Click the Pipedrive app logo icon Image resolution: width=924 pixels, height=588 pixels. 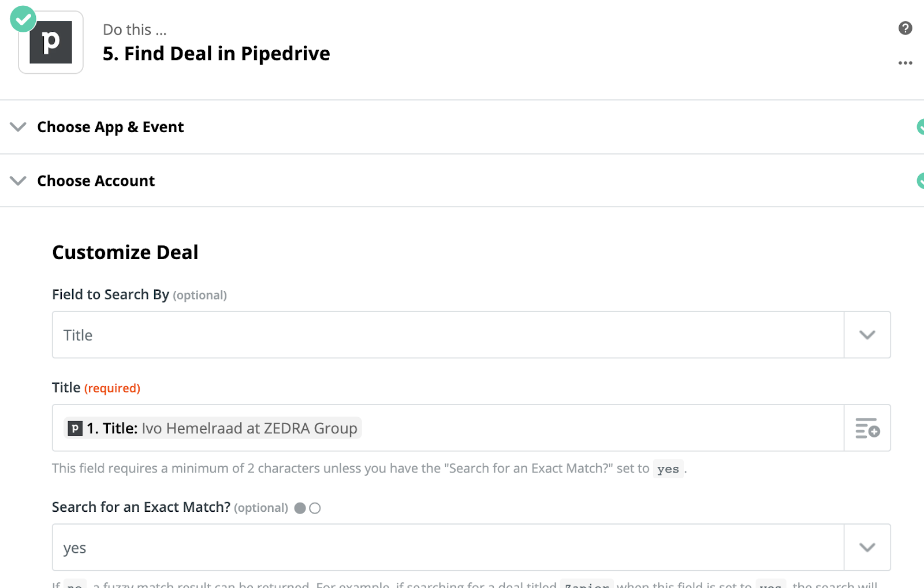pyautogui.click(x=51, y=42)
